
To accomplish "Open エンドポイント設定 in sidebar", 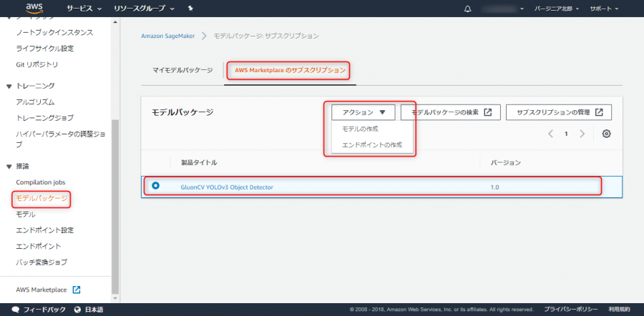I will coord(45,230).
